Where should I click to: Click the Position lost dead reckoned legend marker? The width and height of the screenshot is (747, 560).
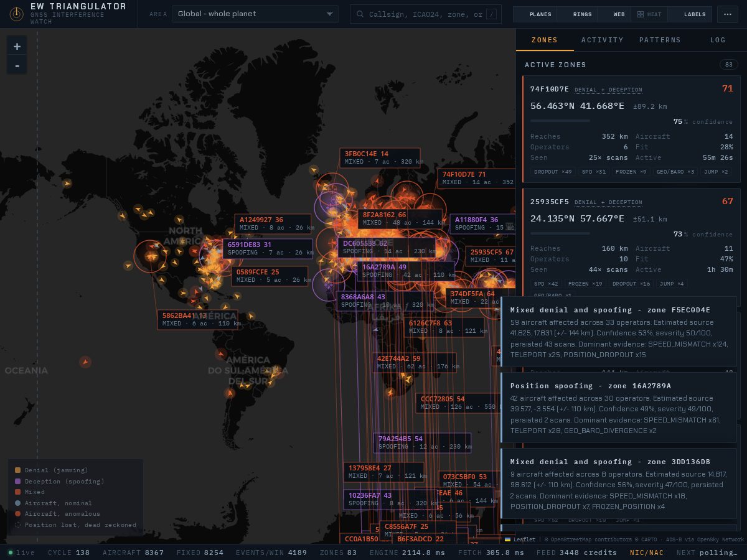click(x=18, y=525)
